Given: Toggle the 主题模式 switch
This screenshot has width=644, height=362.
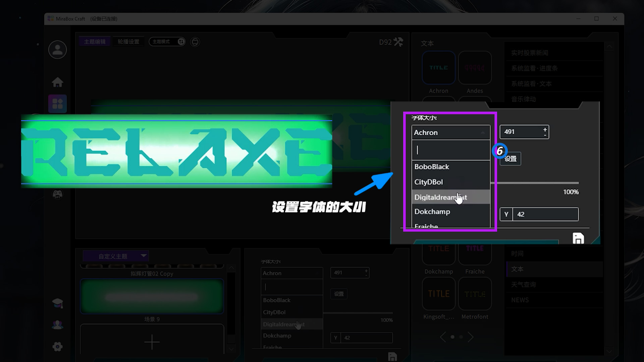Looking at the screenshot, I should point(167,42).
